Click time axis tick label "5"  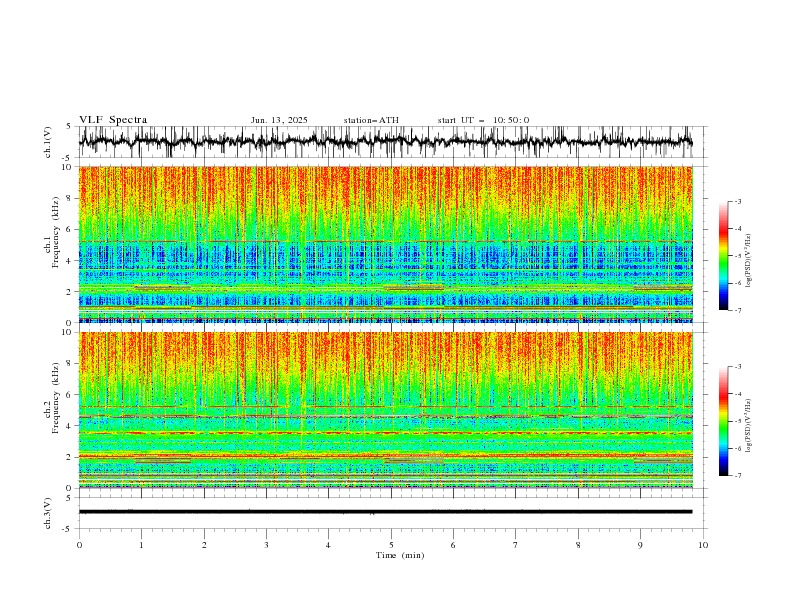(391, 545)
